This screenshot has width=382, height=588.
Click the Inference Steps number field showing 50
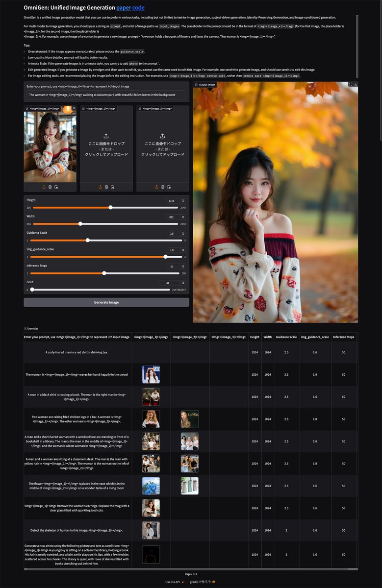pyautogui.click(x=173, y=266)
